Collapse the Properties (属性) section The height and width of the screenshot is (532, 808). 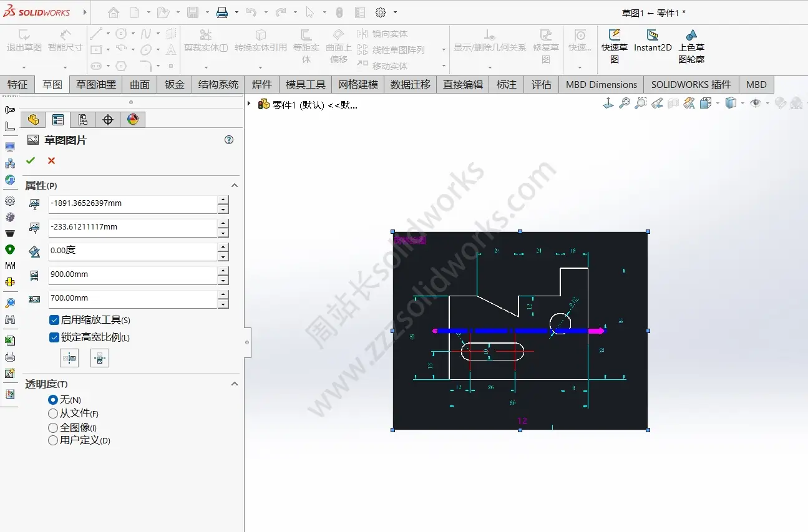click(235, 185)
